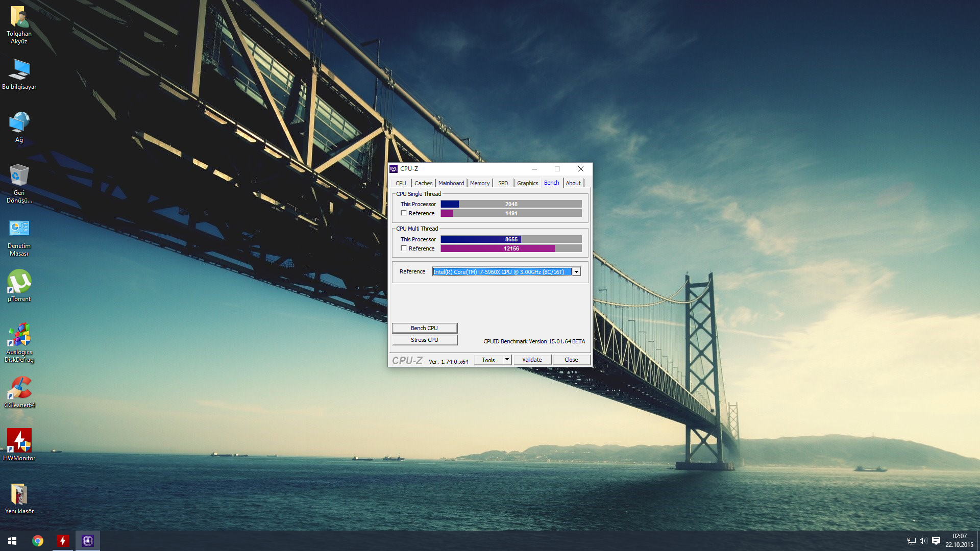Switch to the Caches tab
980x551 pixels.
pos(423,183)
